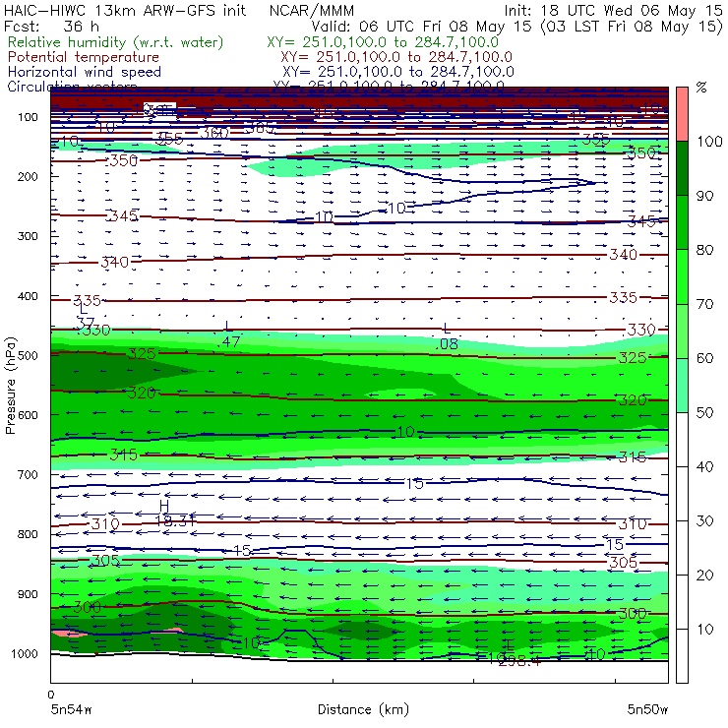Click the color bar '90' label
This screenshot has height=728, width=728.
pos(704,196)
